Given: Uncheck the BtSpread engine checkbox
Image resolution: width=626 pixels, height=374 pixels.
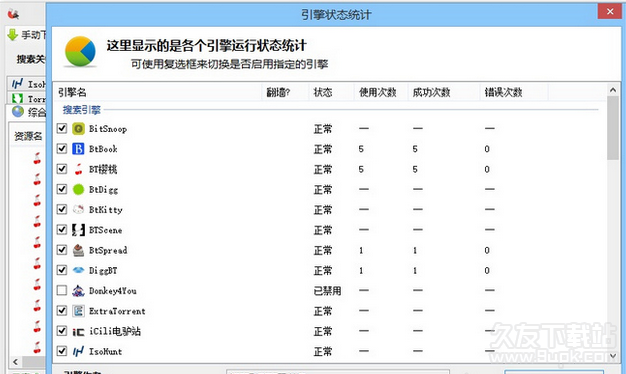Looking at the screenshot, I should point(61,250).
